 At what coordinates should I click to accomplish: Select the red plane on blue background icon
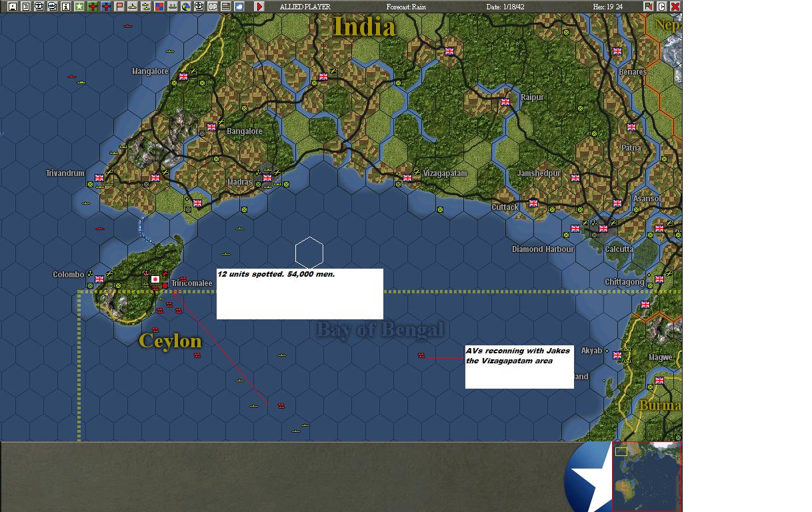tap(106, 7)
